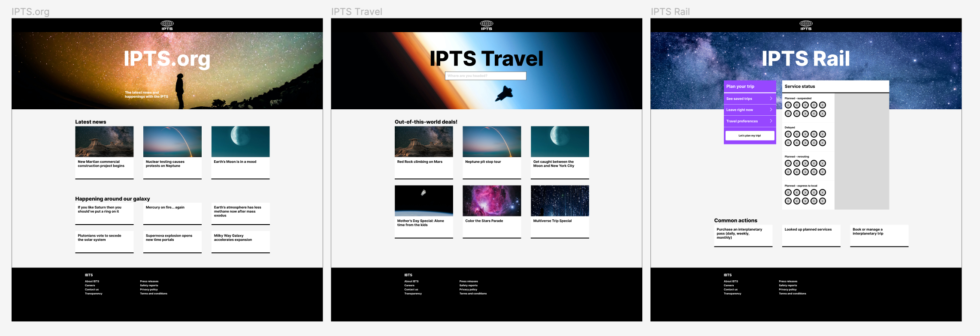Open Earth's Moon is in a mood thumbnail
This screenshot has height=336, width=980.
tap(240, 141)
